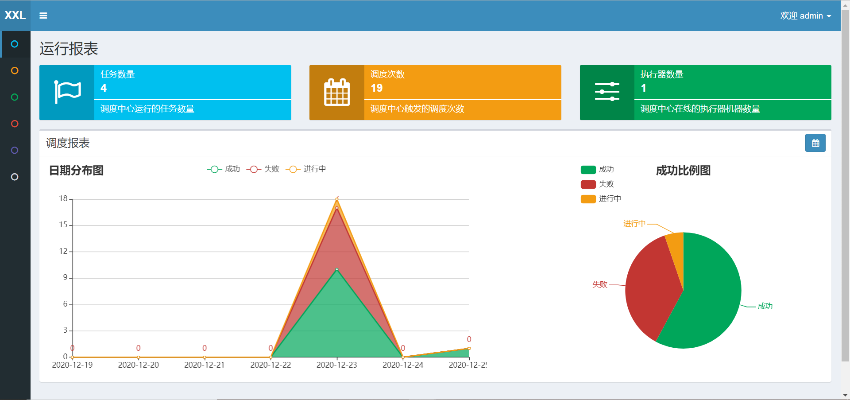Screen dimensions: 850x400
Task: Click the red circle sidebar icon
Action: coord(14,124)
